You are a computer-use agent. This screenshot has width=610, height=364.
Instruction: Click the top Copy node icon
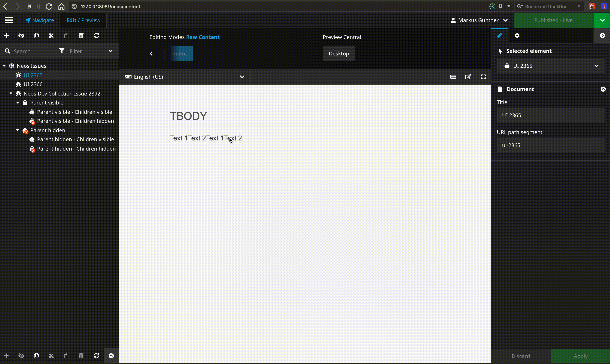point(36,36)
